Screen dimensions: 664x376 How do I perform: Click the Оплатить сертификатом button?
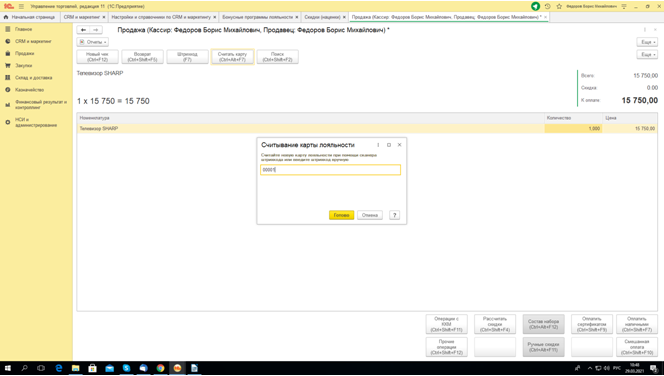(592, 324)
